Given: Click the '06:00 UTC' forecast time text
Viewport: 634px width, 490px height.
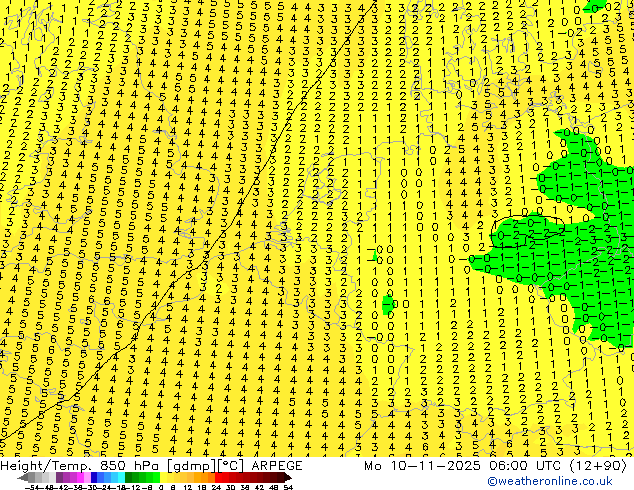Looking at the screenshot, I should coord(526,466).
